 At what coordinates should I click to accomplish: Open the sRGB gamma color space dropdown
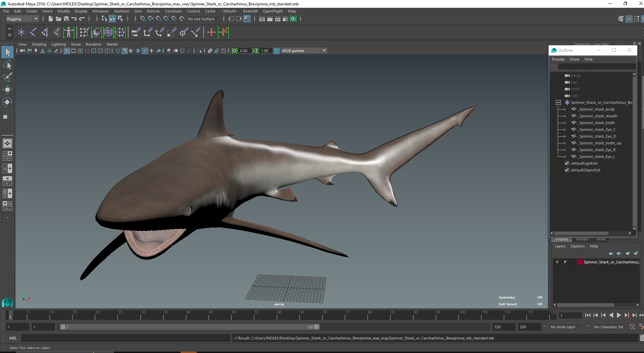click(324, 51)
